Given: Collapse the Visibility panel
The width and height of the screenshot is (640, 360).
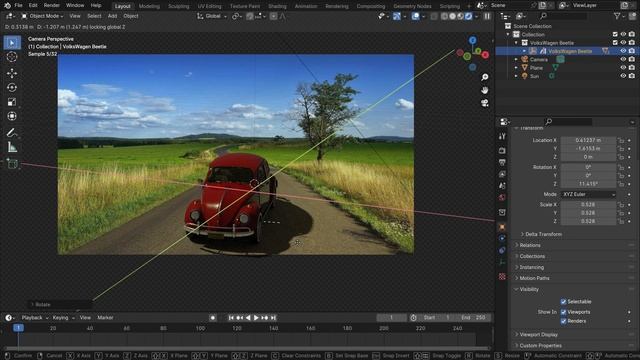Looking at the screenshot, I should (x=529, y=289).
